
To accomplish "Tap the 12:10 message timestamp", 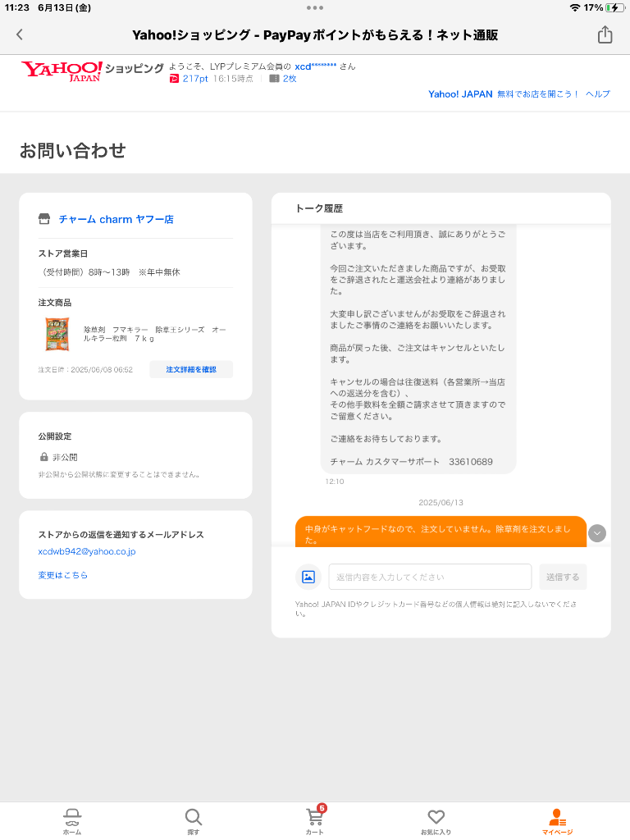I will [x=335, y=482].
